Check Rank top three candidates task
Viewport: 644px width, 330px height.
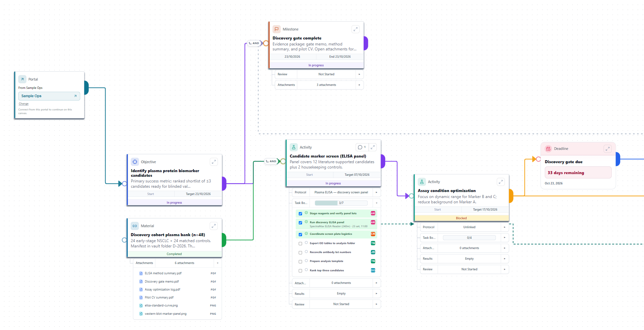[x=300, y=271]
